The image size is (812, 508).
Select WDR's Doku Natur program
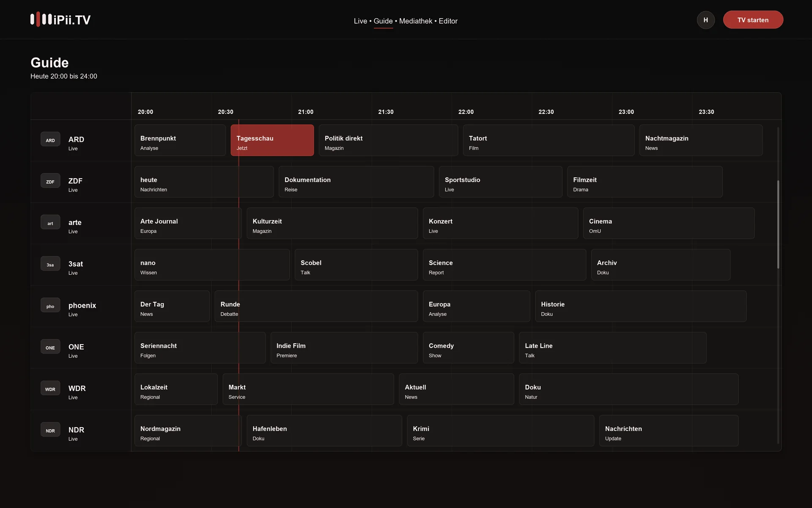[628, 389]
